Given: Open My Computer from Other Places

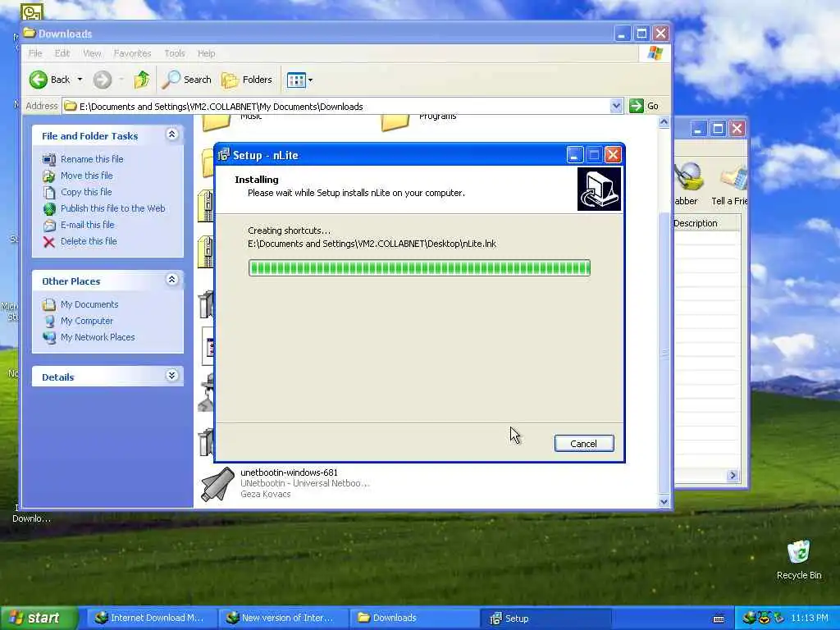Looking at the screenshot, I should click(x=87, y=321).
